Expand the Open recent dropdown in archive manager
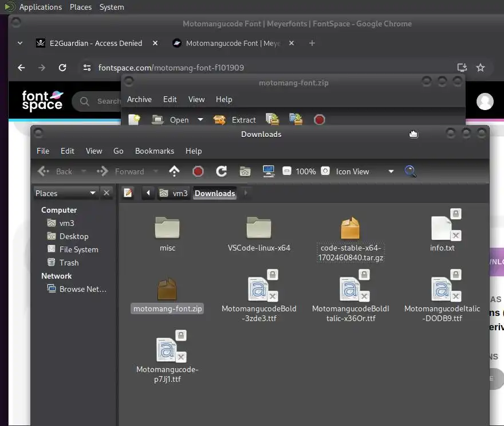 coord(200,120)
